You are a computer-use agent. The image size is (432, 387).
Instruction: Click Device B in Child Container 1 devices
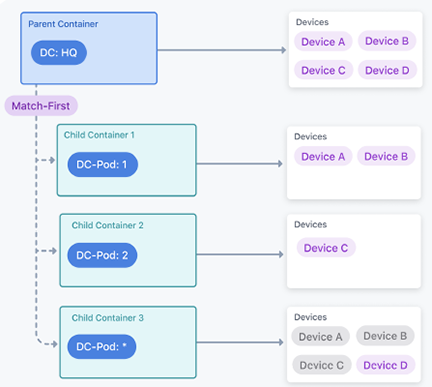pos(386,156)
